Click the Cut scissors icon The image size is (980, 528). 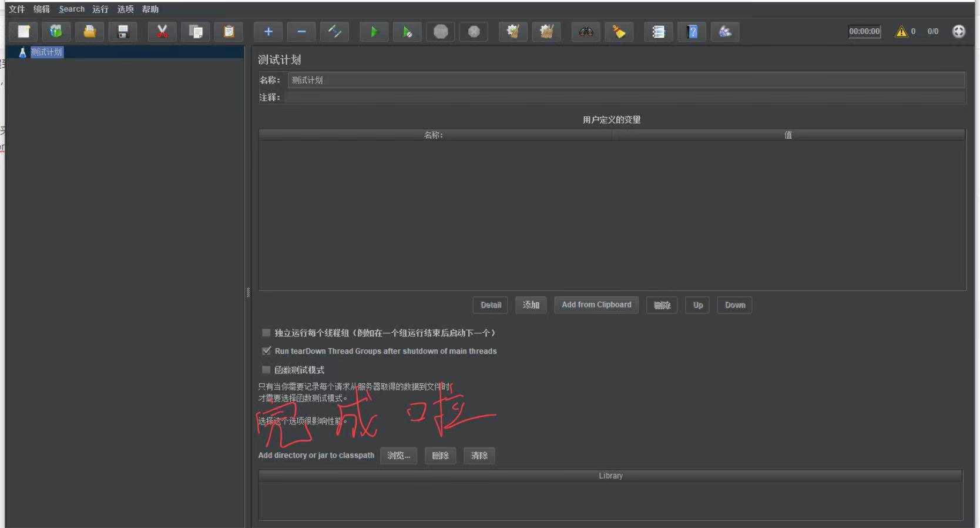pyautogui.click(x=162, y=32)
